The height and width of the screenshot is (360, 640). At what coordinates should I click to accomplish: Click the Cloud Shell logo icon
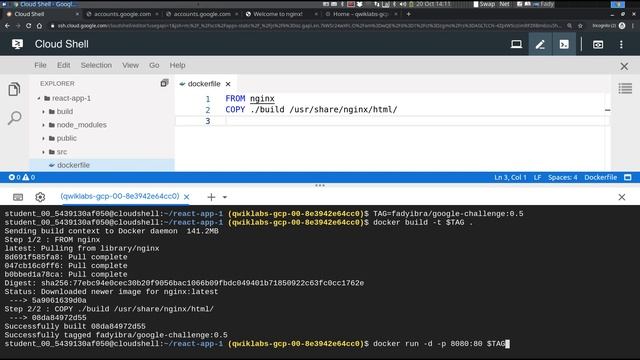pos(17,44)
